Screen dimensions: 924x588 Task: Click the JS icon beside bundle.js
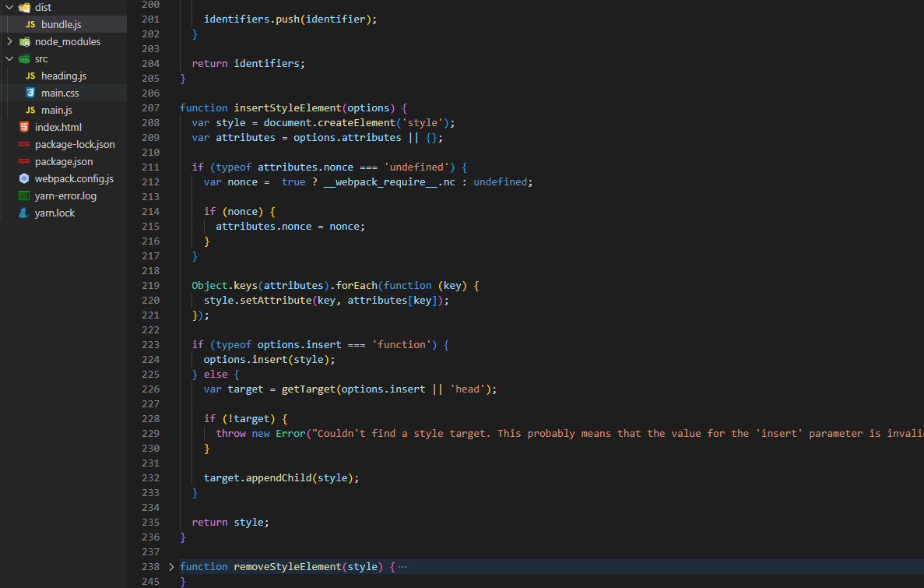tap(30, 25)
